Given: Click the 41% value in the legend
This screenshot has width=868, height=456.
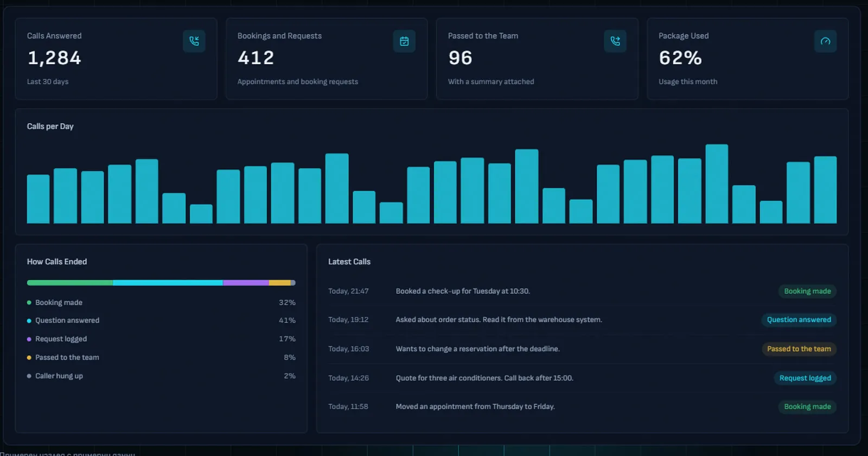Looking at the screenshot, I should click(287, 320).
